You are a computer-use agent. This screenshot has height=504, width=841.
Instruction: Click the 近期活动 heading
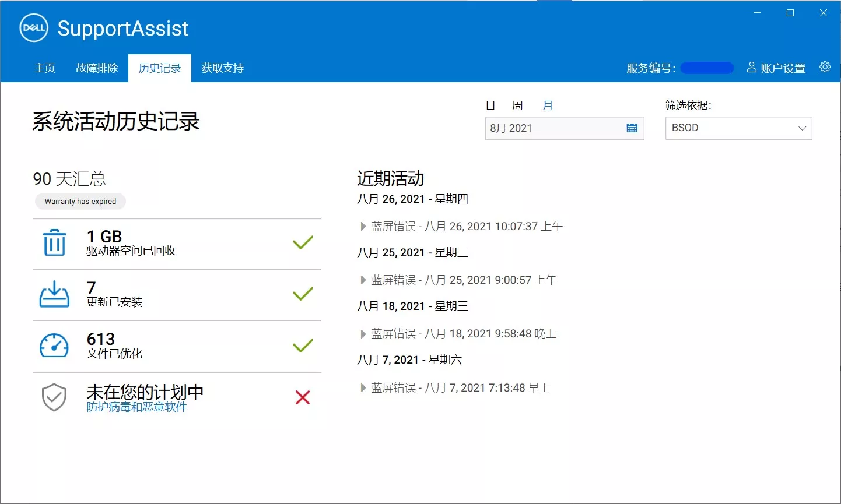(391, 178)
